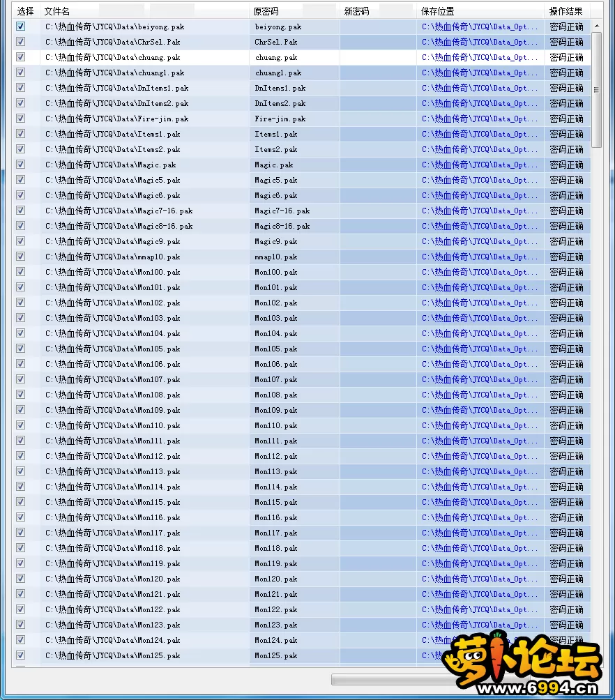The width and height of the screenshot is (615, 700).
Task: Select file path ending Magic7-16.pak
Action: [119, 211]
